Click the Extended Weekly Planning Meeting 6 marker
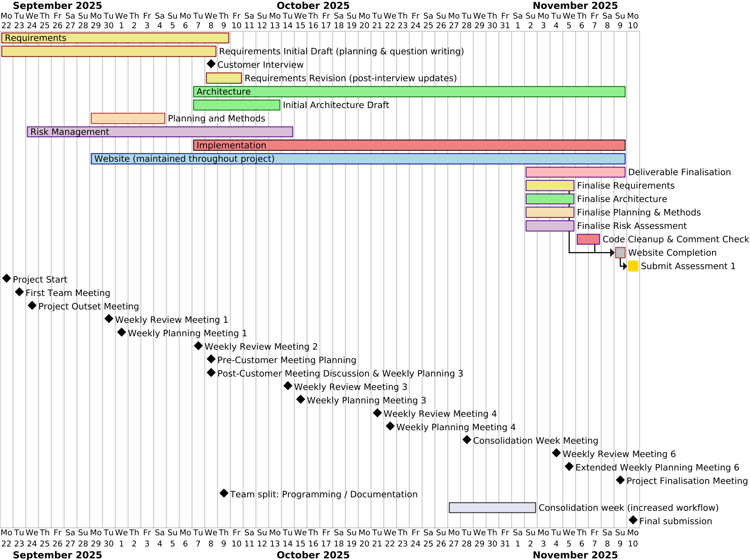Viewport: 750px width, 560px height. click(x=569, y=466)
